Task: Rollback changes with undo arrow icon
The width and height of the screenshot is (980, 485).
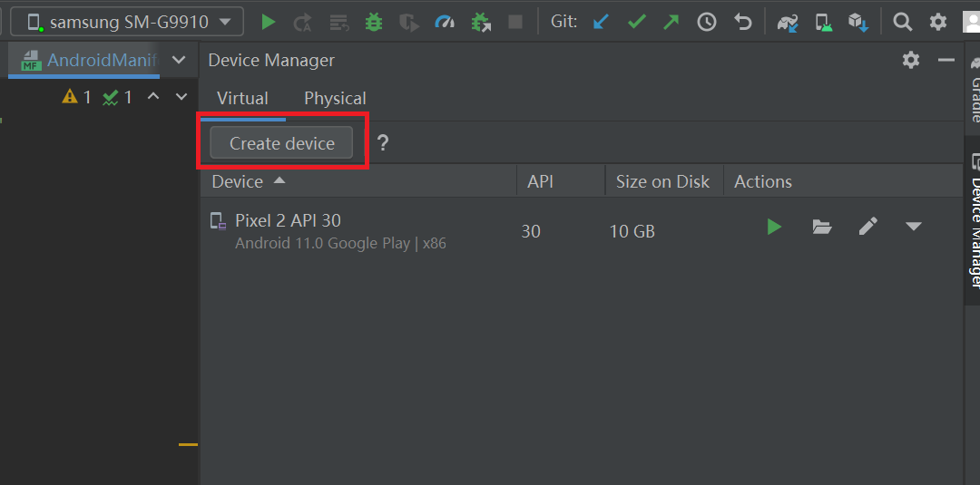Action: click(742, 23)
